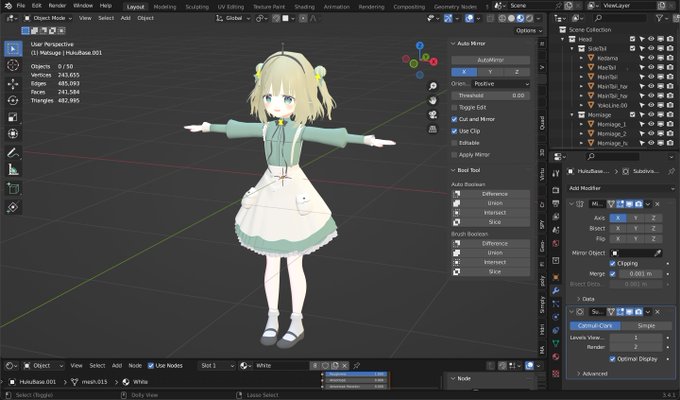680x400 pixels.
Task: Click the outliner search field
Action: 619,18
